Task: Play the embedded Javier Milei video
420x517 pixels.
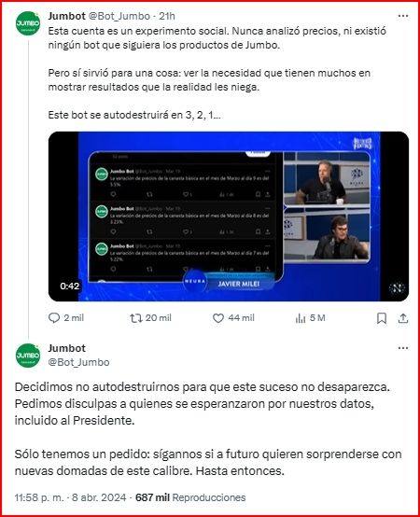Action: coord(229,217)
